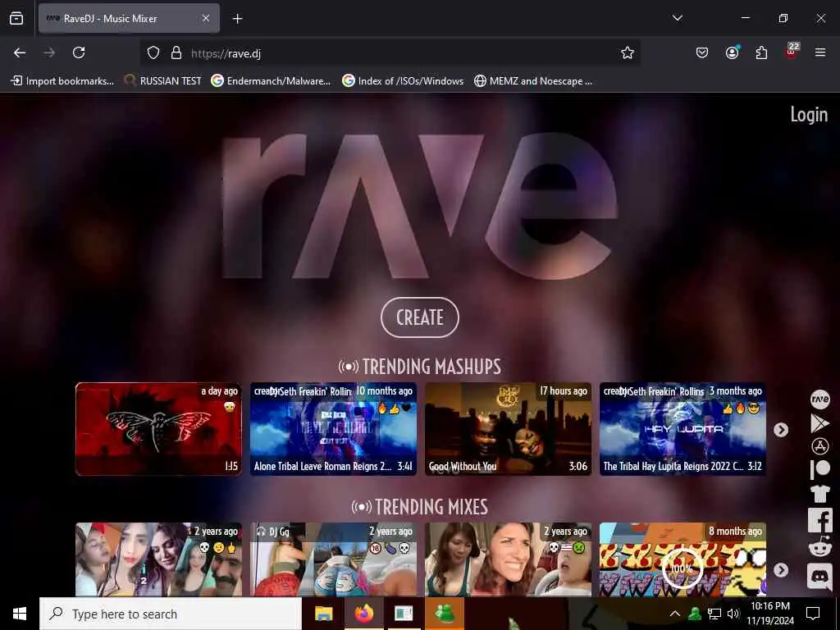Viewport: 840px width, 630px height.
Task: Open the Google Play store icon
Action: click(819, 423)
